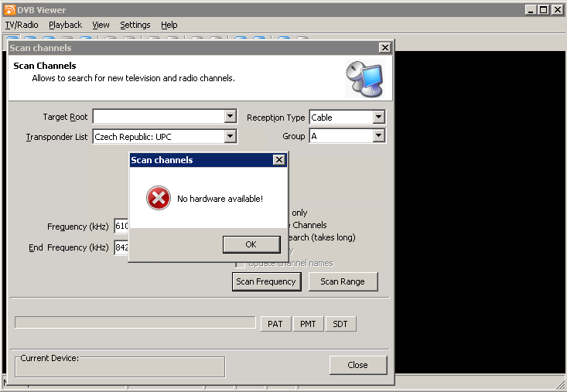This screenshot has width=567, height=392.
Task: Expand the Transponder List dropdown
Action: click(230, 137)
